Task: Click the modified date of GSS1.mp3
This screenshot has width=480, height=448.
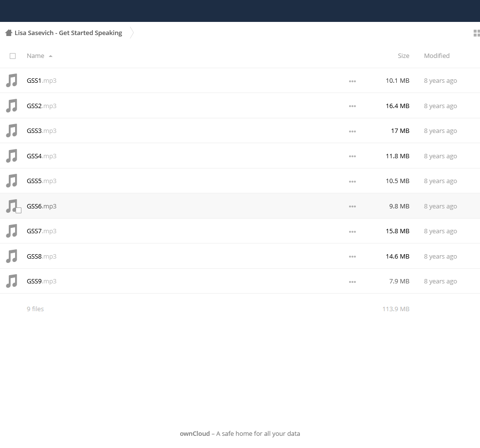Action: [440, 80]
